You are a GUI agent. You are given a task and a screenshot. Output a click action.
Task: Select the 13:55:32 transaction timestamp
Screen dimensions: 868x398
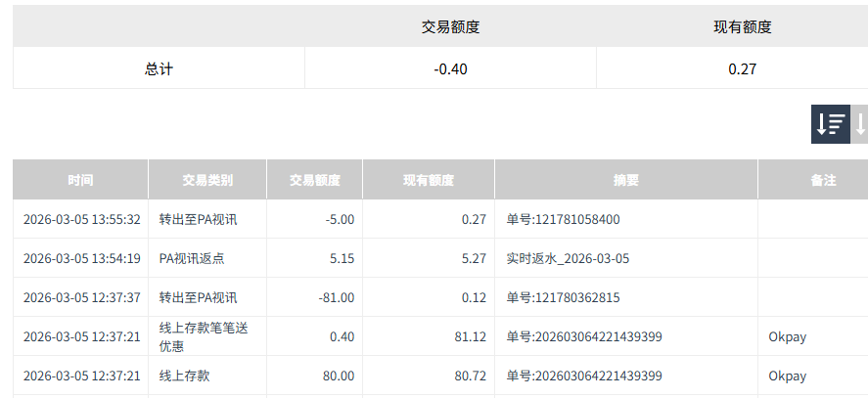click(x=81, y=219)
